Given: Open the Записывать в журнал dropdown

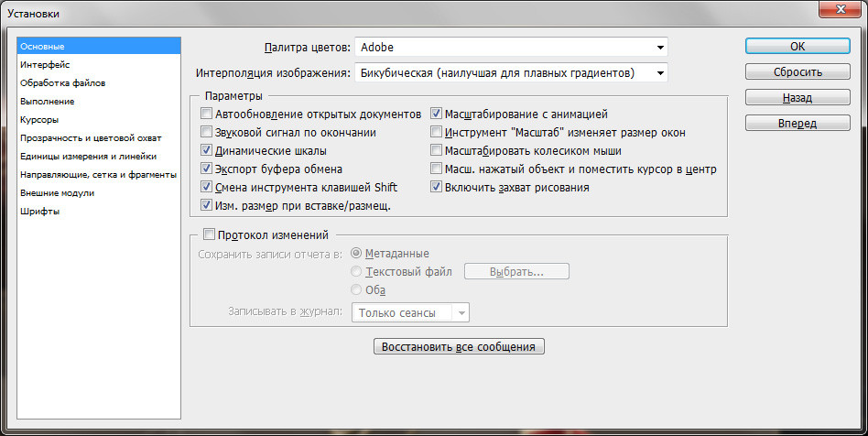Looking at the screenshot, I should click(x=411, y=312).
